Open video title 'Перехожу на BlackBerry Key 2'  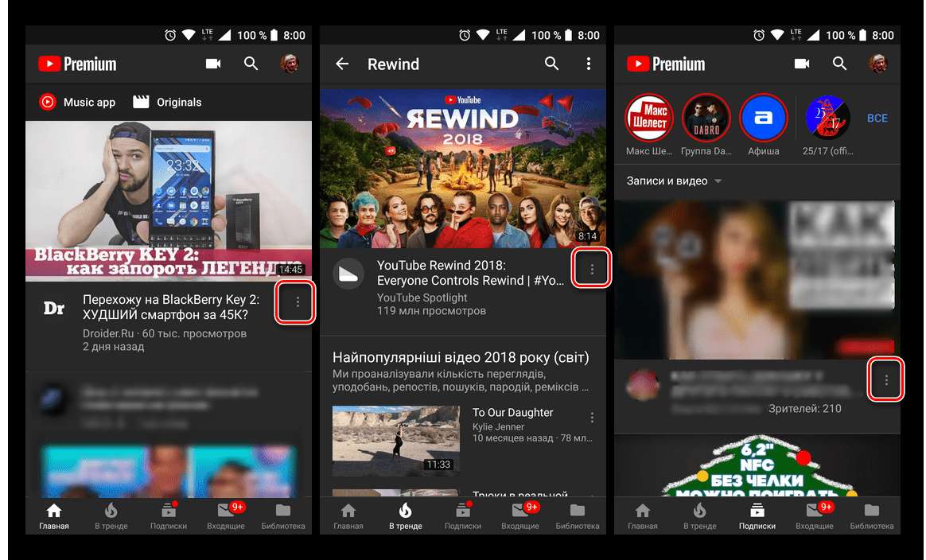click(171, 306)
